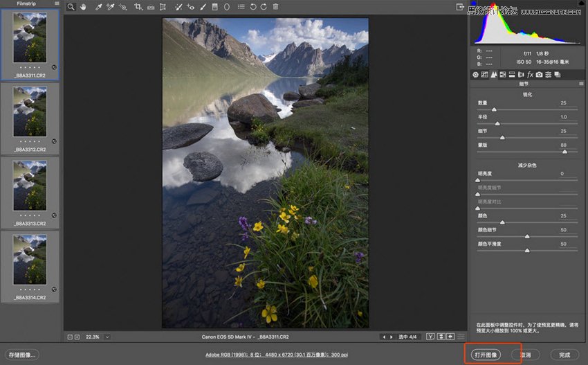Image resolution: width=588 pixels, height=365 pixels.
Task: Select the Crop tool
Action: point(138,7)
